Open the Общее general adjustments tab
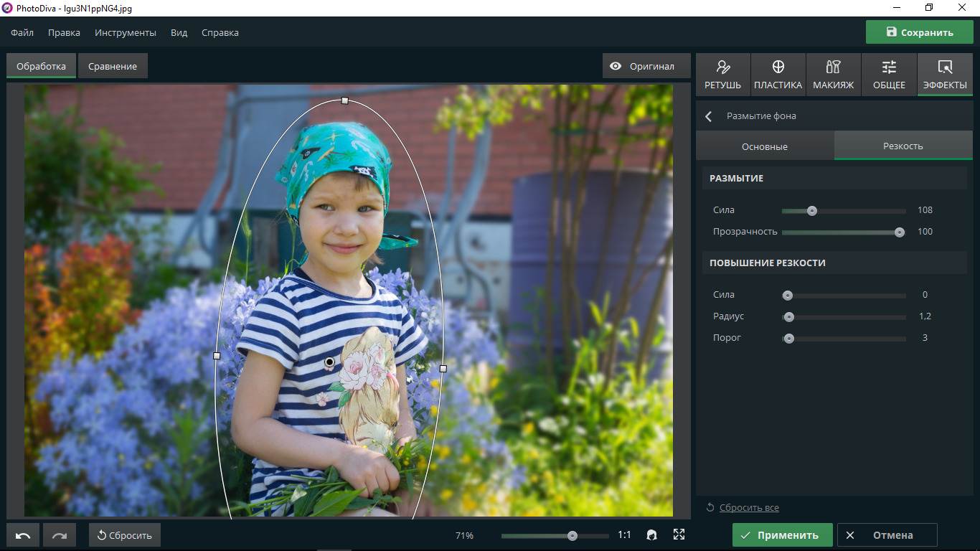The width and height of the screenshot is (980, 551). [x=889, y=75]
